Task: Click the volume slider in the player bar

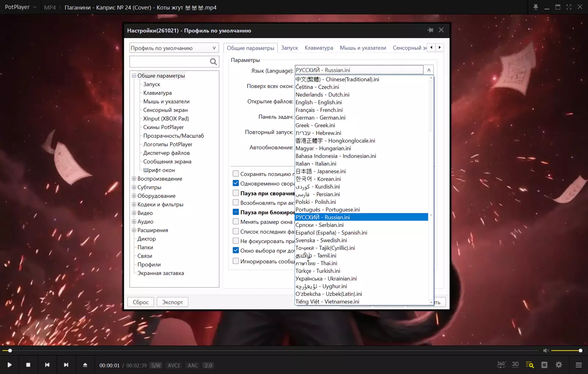Action: (566, 351)
